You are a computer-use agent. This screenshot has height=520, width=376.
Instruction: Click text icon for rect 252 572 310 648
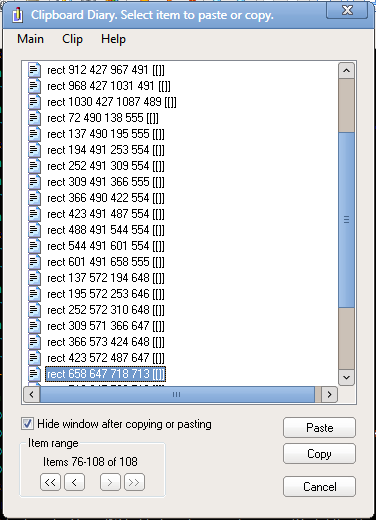[34, 310]
